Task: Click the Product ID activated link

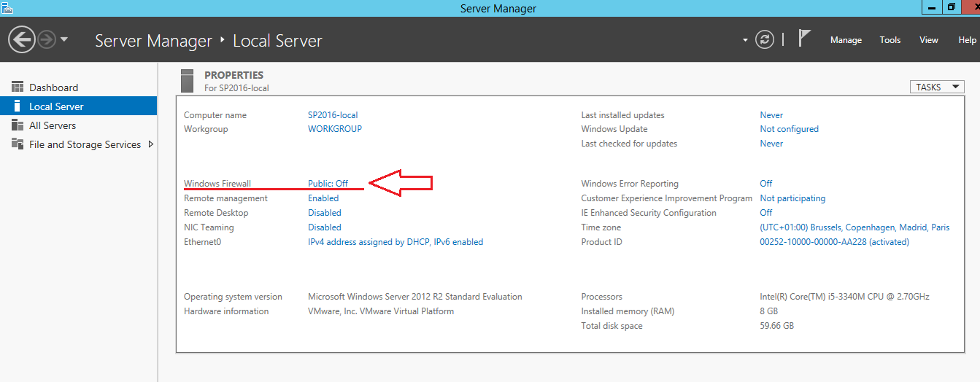Action: pyautogui.click(x=834, y=242)
